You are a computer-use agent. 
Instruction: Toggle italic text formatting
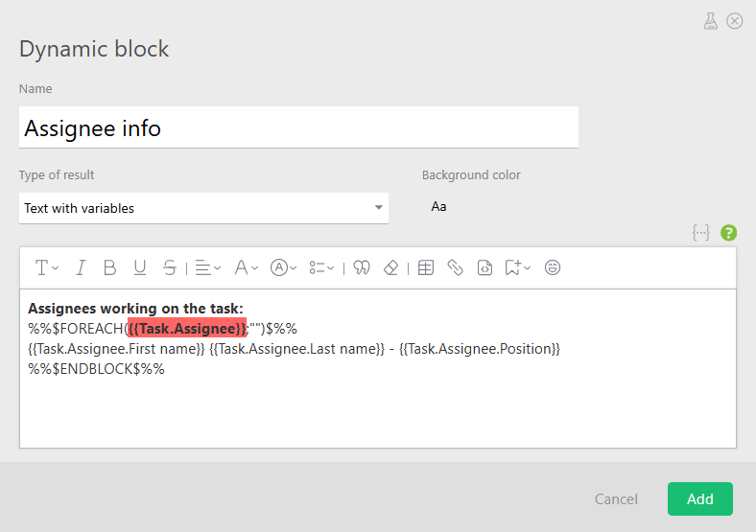pos(81,268)
